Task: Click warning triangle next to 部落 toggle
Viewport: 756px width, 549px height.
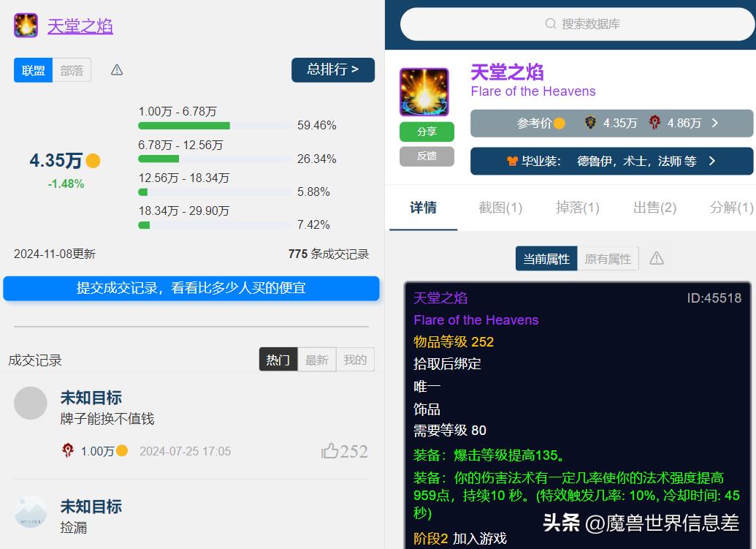Action: point(117,70)
